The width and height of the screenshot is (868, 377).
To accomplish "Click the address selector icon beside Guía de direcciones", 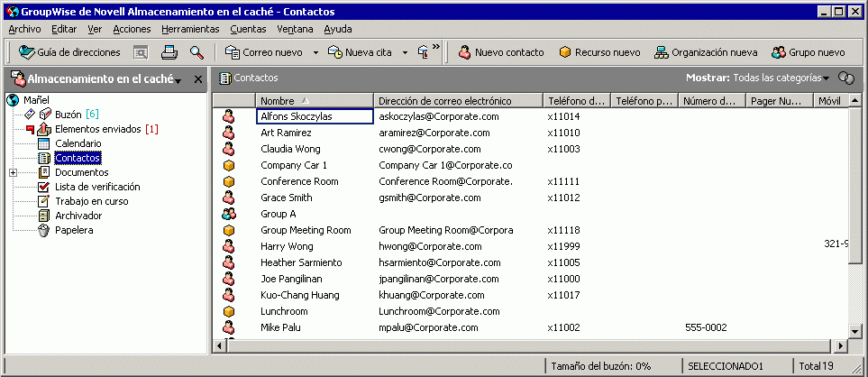I will 142,52.
